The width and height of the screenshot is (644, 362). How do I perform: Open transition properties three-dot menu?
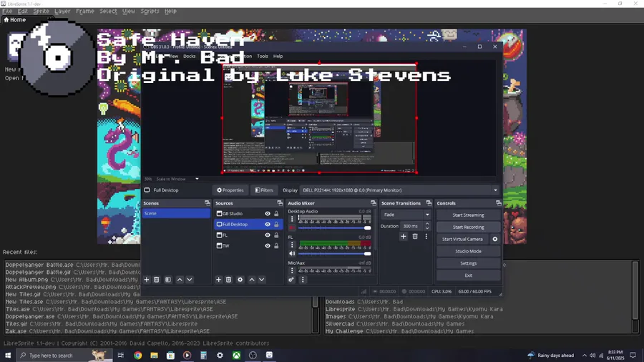426,236
